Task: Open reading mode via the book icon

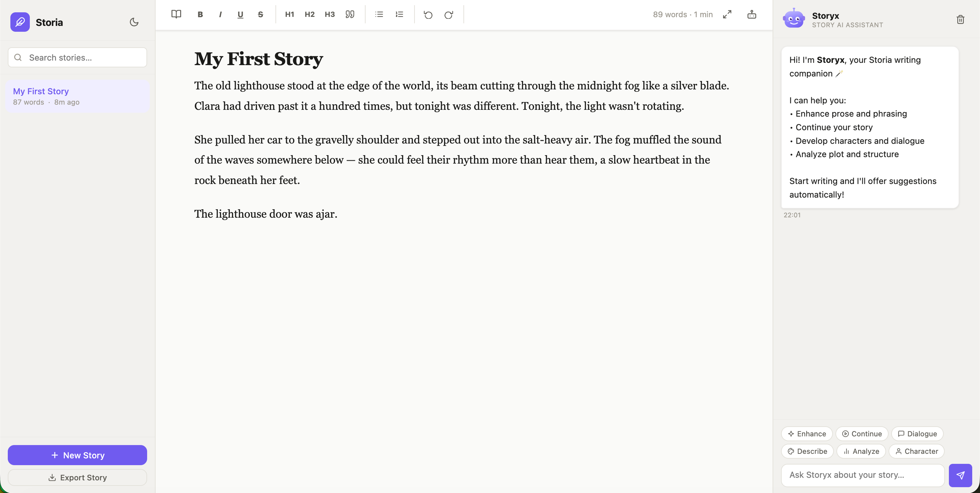Action: (x=176, y=15)
